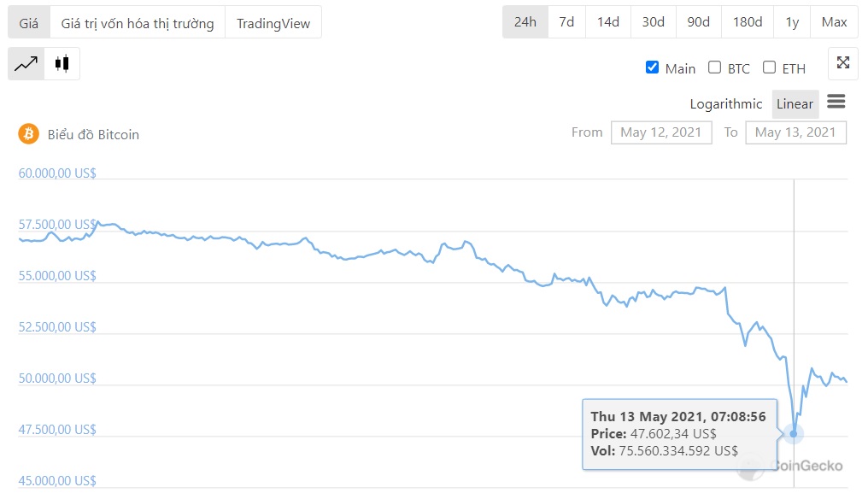Switch to Giá trị vốn hóa thị trường tab
This screenshot has height=493, width=868.
138,23
